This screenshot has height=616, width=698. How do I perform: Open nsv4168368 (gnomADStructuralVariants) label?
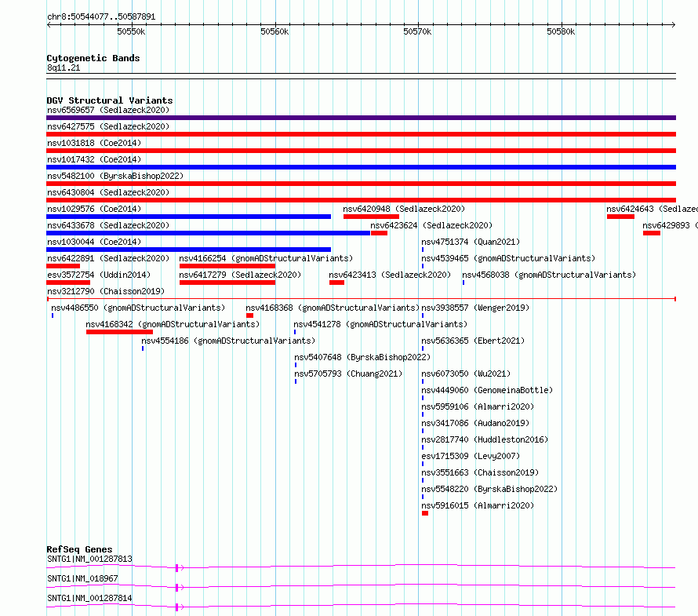[333, 308]
